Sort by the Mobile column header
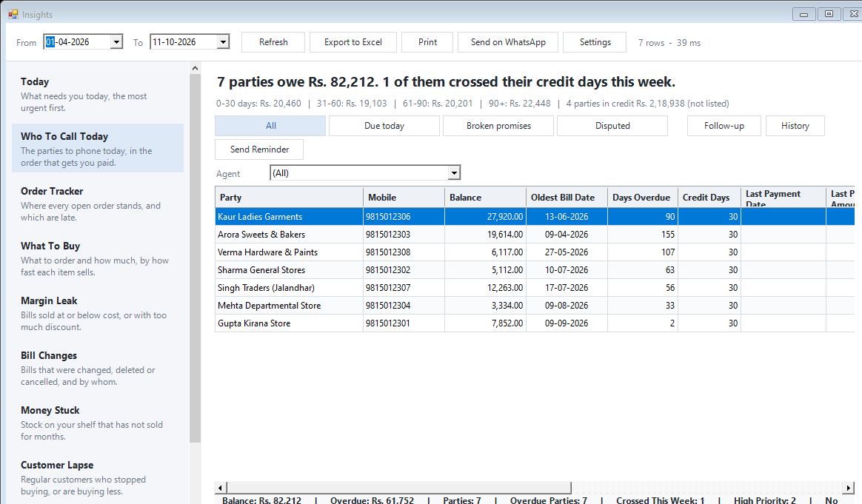Screen dimensions: 862x504 [x=404, y=198]
